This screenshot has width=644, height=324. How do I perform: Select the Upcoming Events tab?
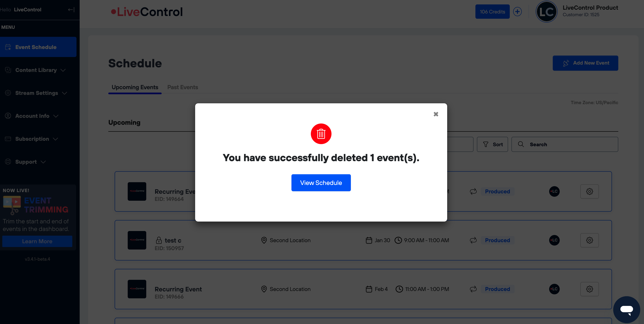(x=135, y=87)
